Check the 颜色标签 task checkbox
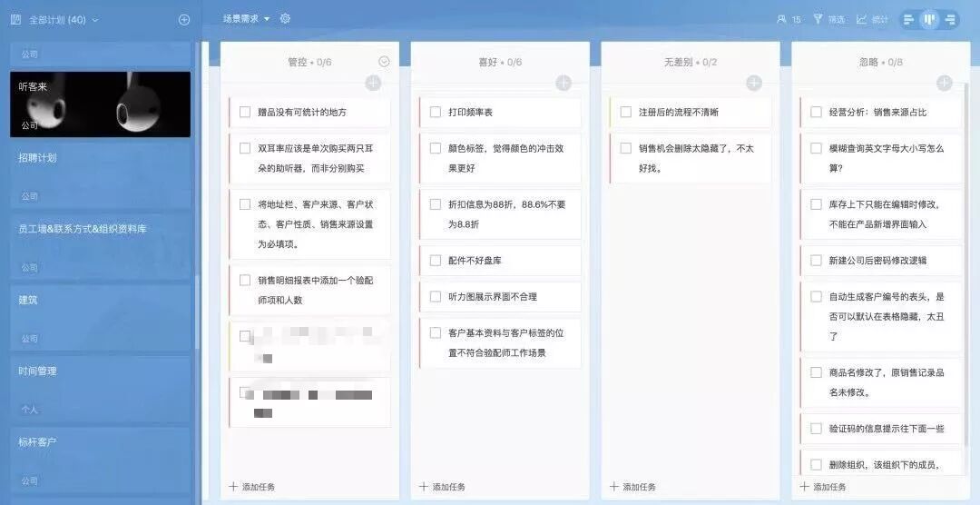Viewport: 980px width, 505px height. pyautogui.click(x=436, y=148)
